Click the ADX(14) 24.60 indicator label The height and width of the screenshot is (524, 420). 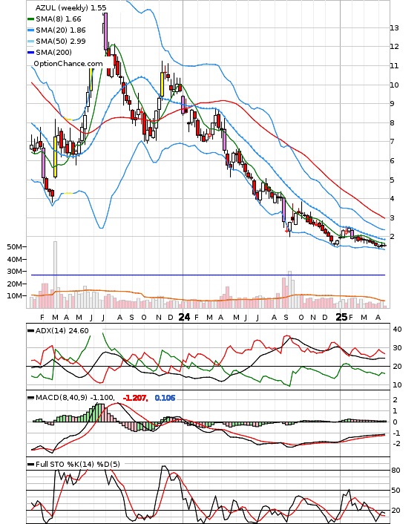[x=62, y=331]
